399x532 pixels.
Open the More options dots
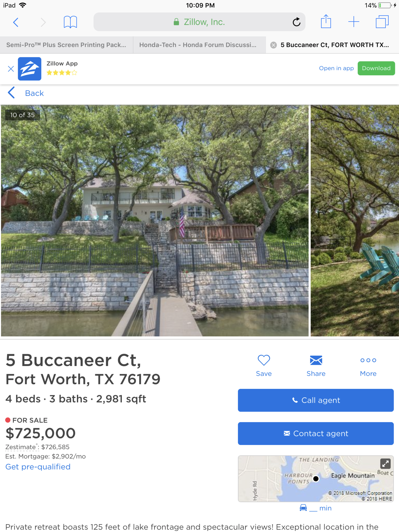point(368,365)
